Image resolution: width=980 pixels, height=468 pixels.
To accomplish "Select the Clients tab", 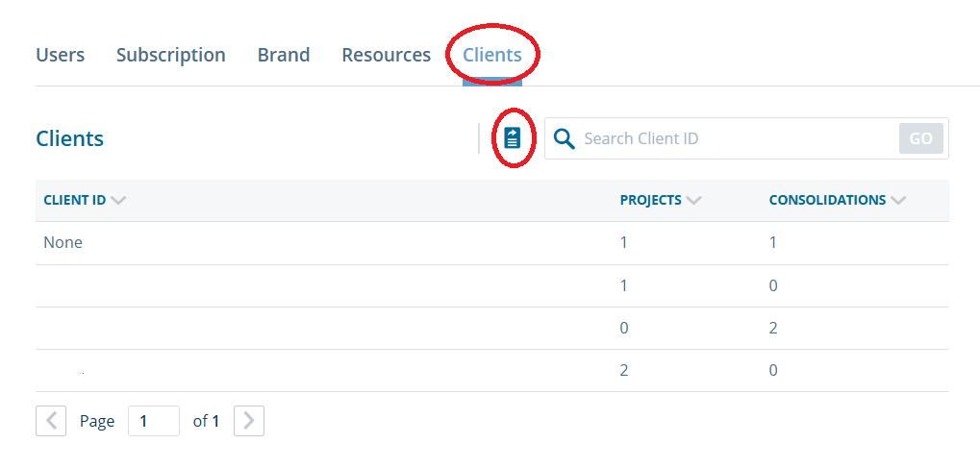I will (492, 55).
